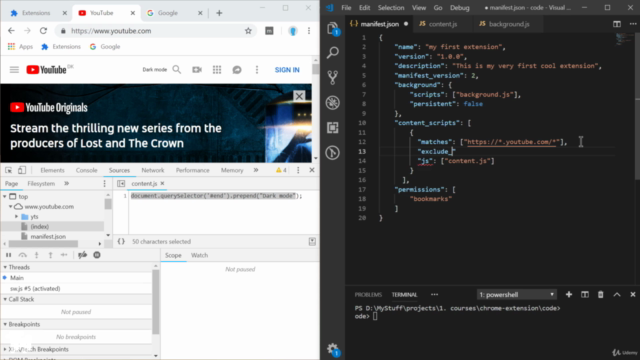Open YouTube apps grid icon
Viewport: 640px width, 360px height.
pyautogui.click(x=217, y=70)
